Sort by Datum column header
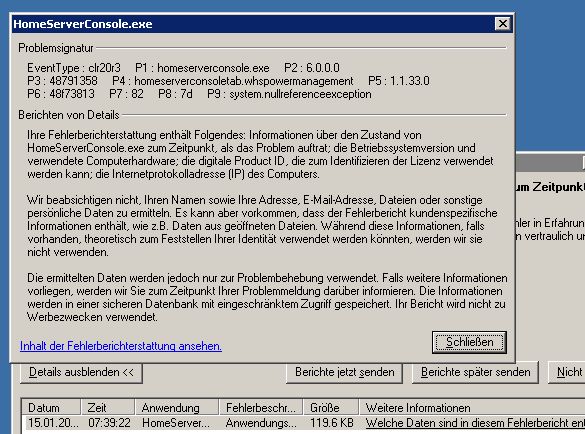 [51, 408]
